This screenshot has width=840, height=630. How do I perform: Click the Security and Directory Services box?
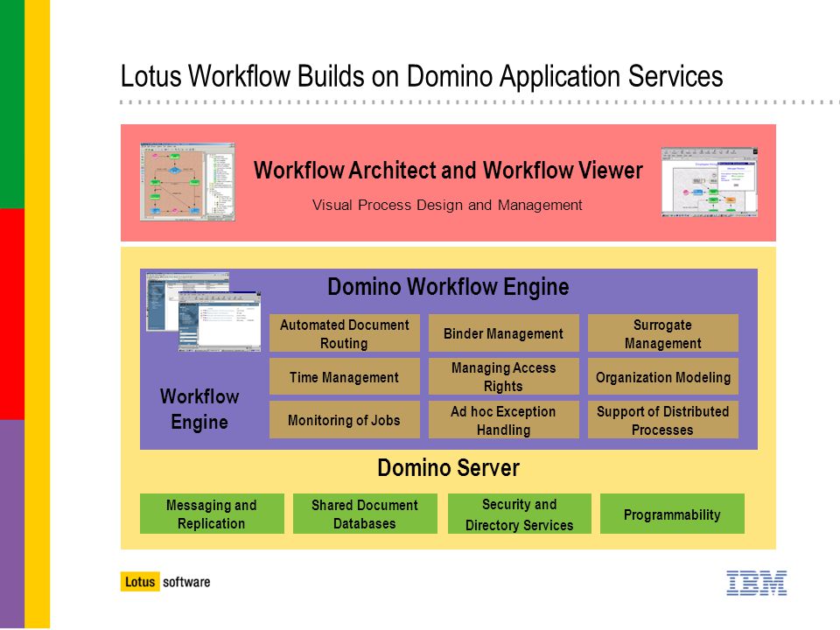520,514
